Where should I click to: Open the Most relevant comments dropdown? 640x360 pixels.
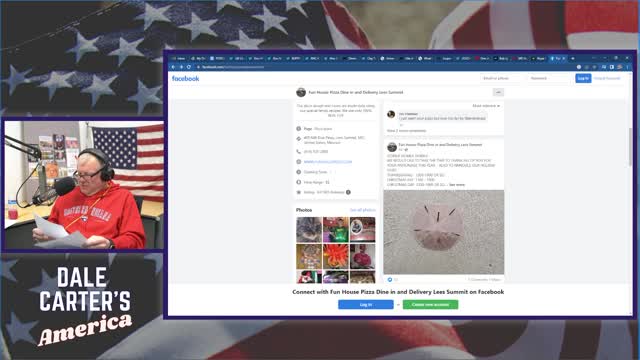point(486,106)
